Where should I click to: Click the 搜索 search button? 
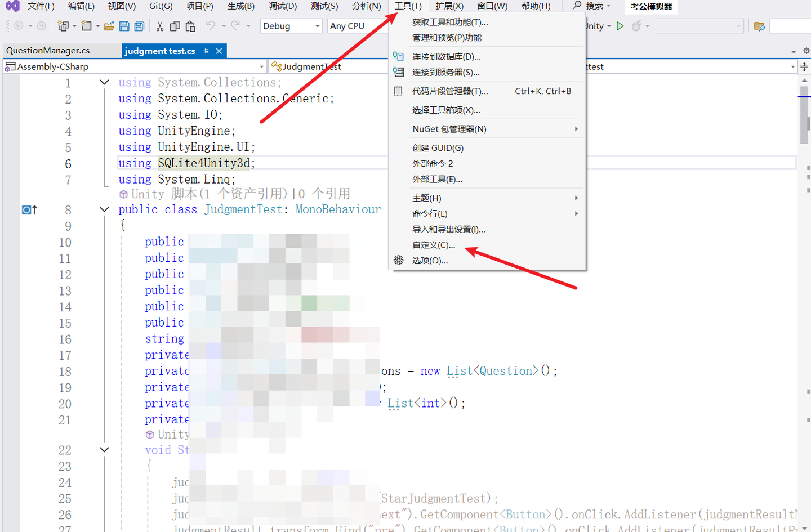coord(592,6)
